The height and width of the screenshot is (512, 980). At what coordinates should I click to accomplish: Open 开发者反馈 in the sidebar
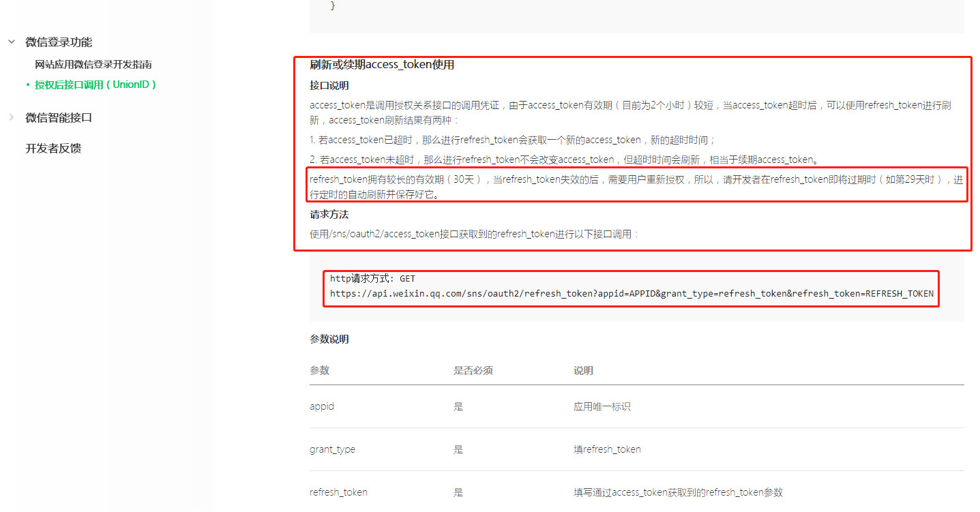point(53,148)
